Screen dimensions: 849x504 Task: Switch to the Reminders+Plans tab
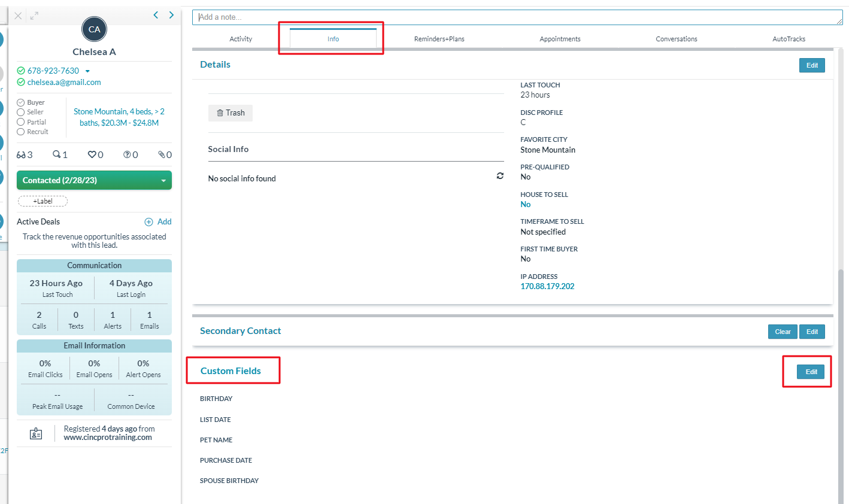point(439,39)
